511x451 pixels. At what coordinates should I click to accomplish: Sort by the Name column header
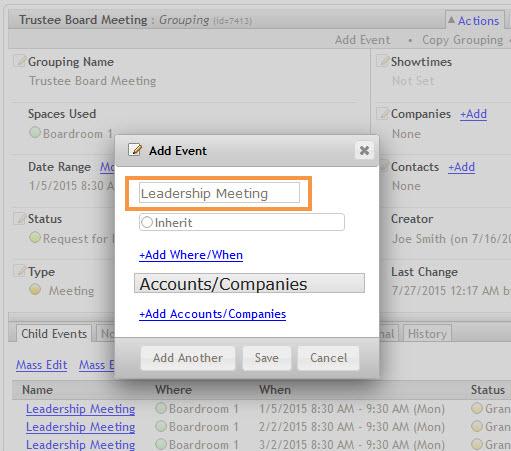coord(37,390)
